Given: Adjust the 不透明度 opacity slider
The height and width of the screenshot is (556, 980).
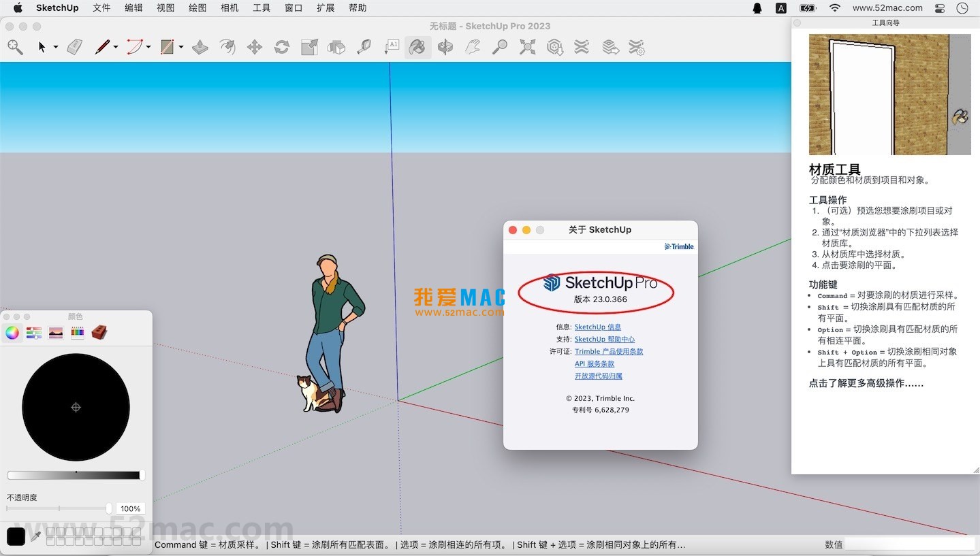Looking at the screenshot, I should (x=59, y=508).
